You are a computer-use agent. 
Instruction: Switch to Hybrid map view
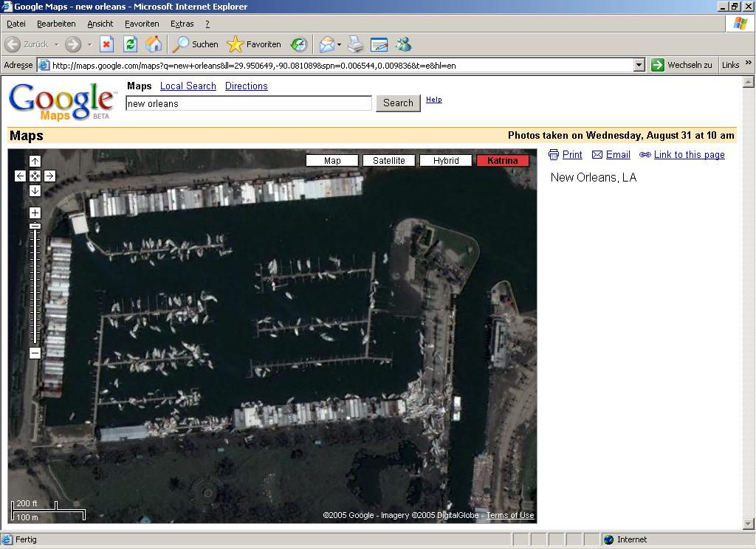(446, 160)
